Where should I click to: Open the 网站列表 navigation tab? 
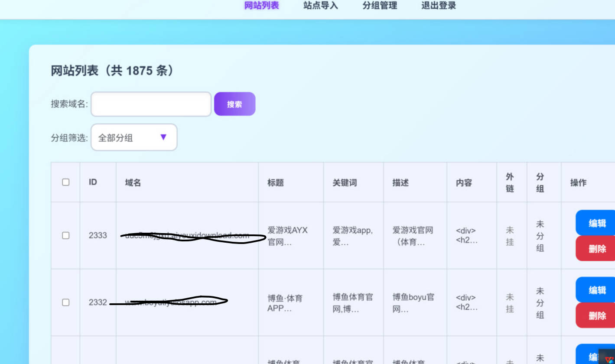[261, 6]
